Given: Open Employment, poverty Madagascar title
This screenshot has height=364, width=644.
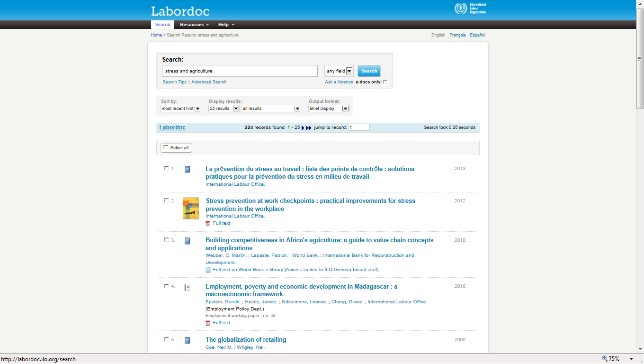Looking at the screenshot, I should coord(302,290).
